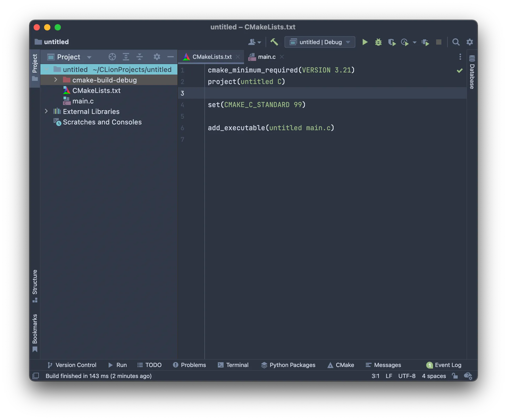This screenshot has height=420, width=507.
Task: Click the UTF-8 encoding selector
Action: tap(406, 376)
